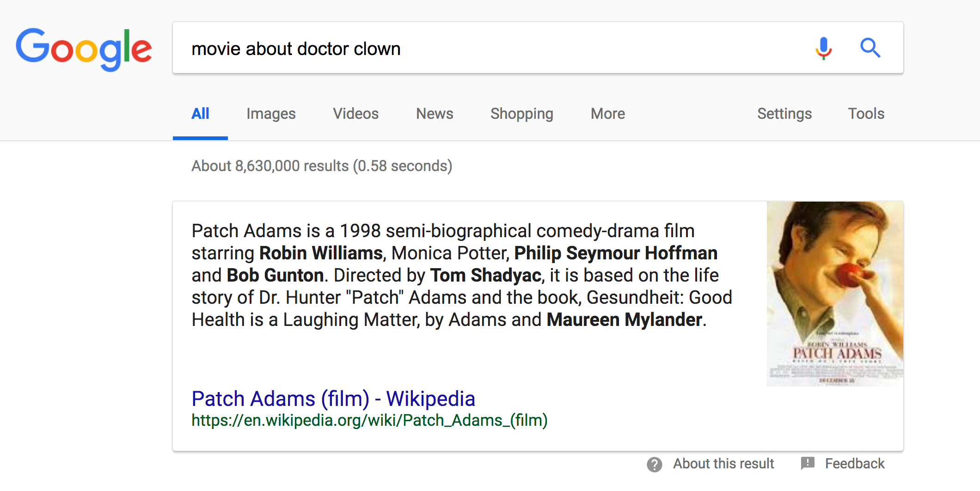980x491 pixels.
Task: Click the Patch Adams movie poster thumbnail
Action: [835, 294]
